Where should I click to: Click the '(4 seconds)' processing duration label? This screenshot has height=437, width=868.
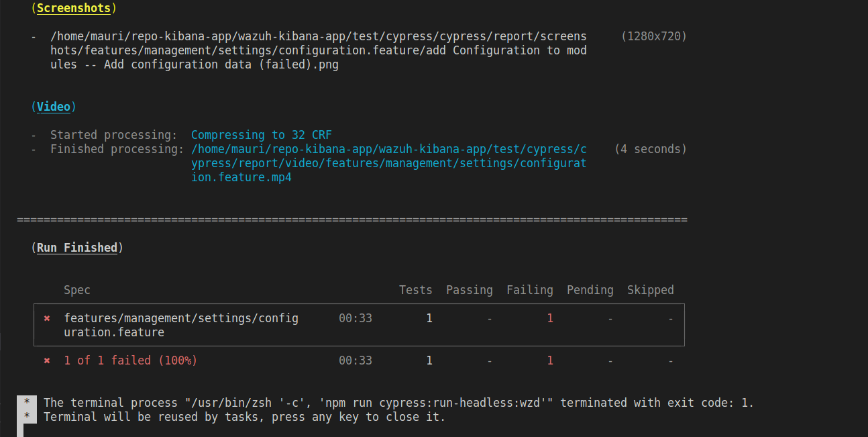[x=650, y=148]
